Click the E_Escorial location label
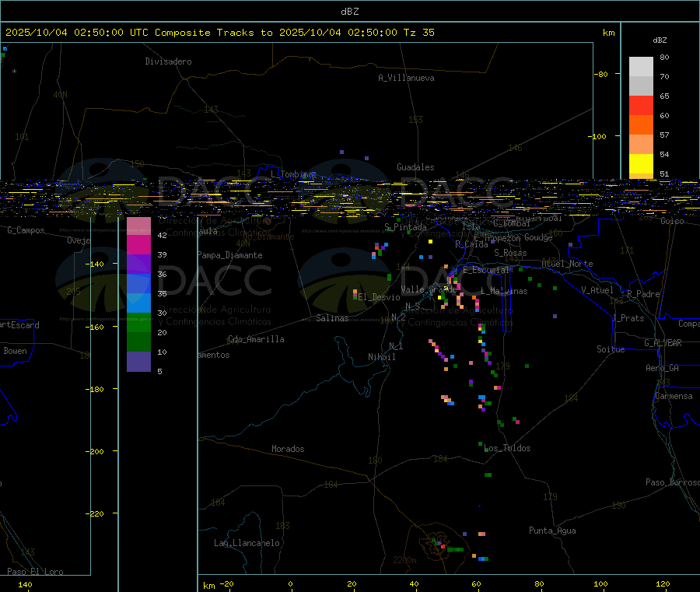700x592 pixels. [485, 270]
